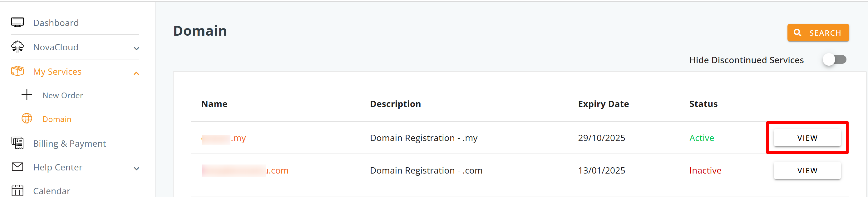Toggle Hide Discontinued Services switch
Image resolution: width=868 pixels, height=197 pixels.
pos(834,60)
